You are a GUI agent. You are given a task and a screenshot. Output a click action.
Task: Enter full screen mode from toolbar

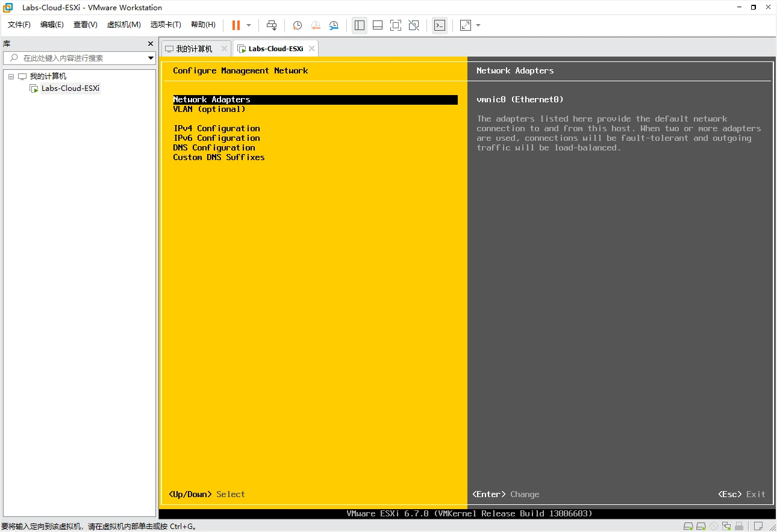coord(395,25)
